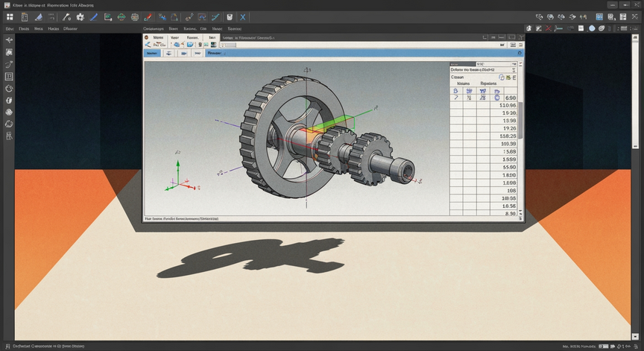Switch to the first tab in inner window

click(x=158, y=37)
